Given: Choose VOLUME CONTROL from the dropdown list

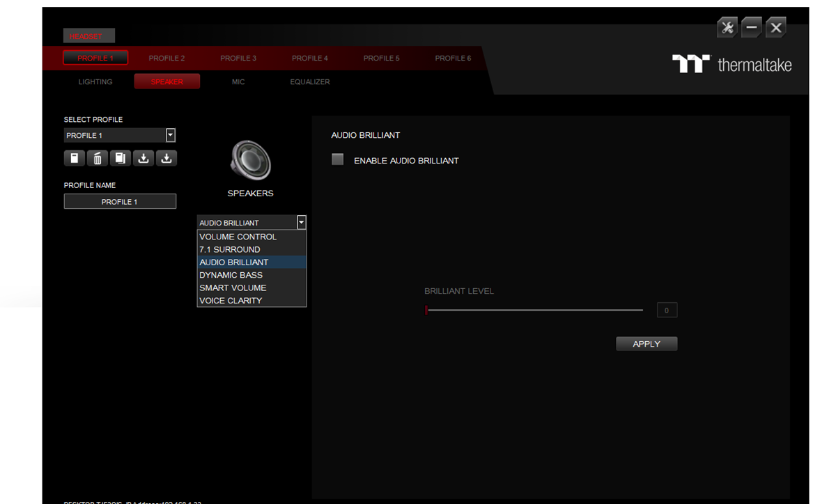Looking at the screenshot, I should (x=251, y=237).
